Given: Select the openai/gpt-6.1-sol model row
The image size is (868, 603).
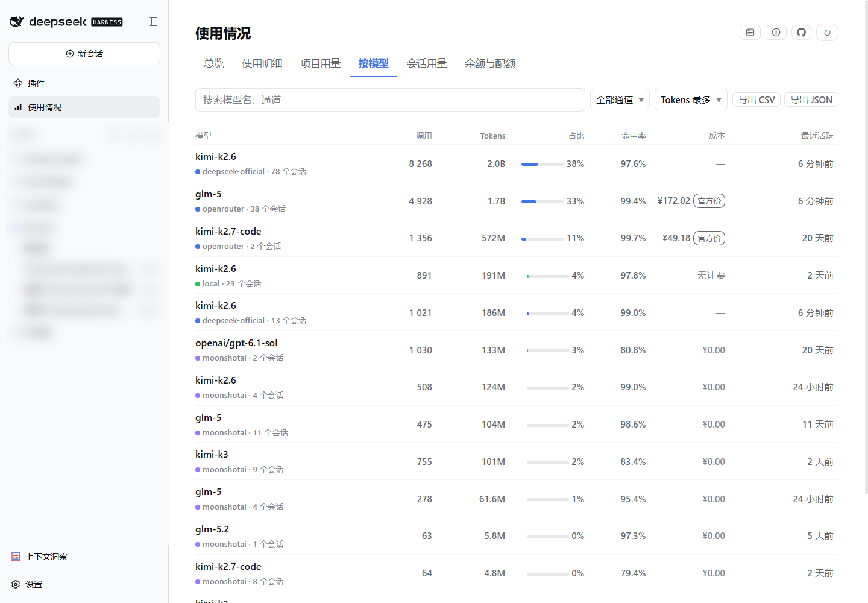Looking at the screenshot, I should (x=517, y=350).
